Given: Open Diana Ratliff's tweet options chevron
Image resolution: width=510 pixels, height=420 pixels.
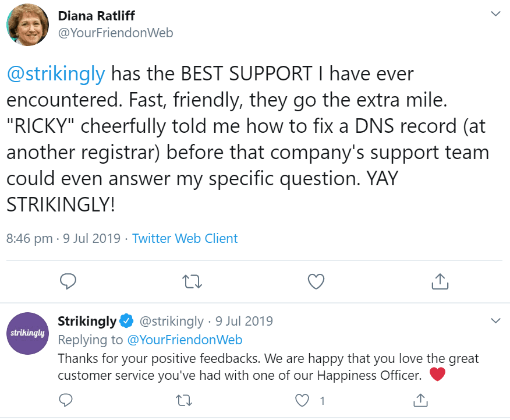Looking at the screenshot, I should pyautogui.click(x=495, y=13).
